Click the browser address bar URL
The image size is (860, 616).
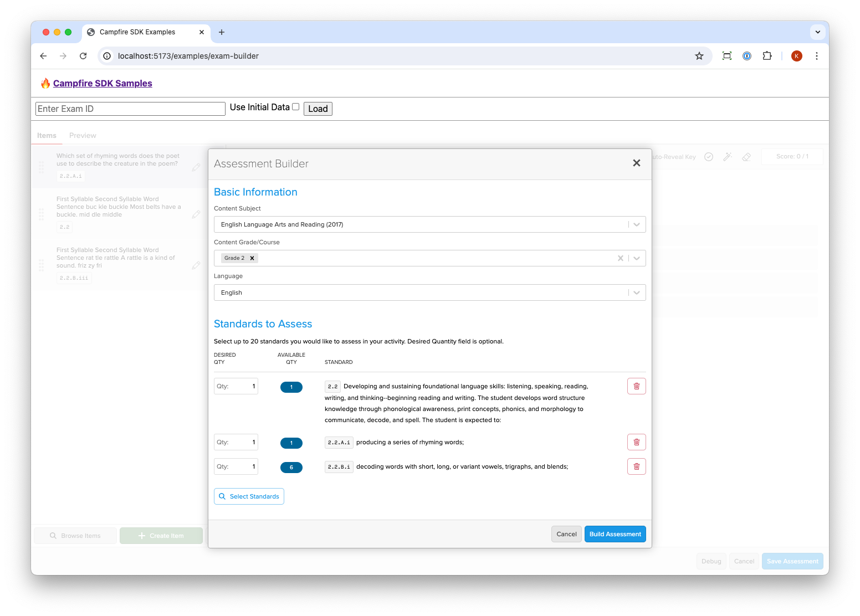coord(188,56)
